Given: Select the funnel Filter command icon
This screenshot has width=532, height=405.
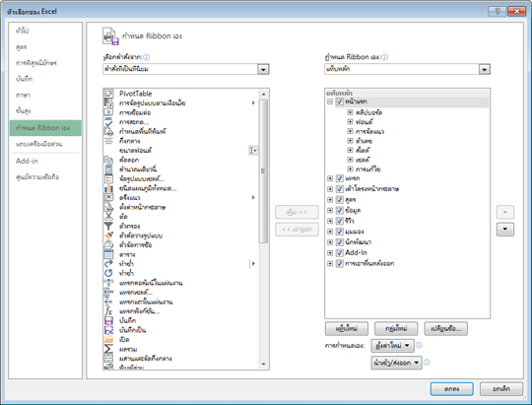Looking at the screenshot, I should (x=108, y=226).
